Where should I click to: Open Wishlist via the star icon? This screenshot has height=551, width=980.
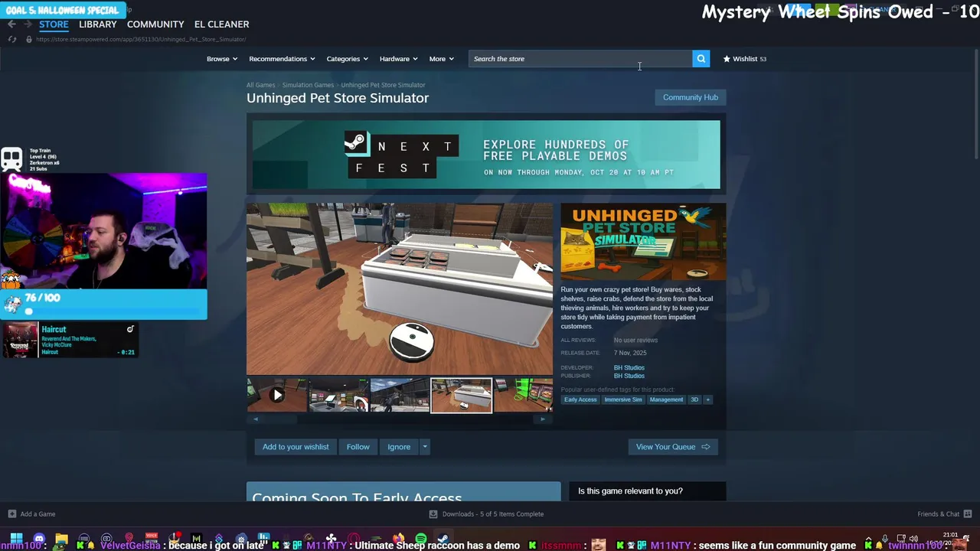point(727,59)
